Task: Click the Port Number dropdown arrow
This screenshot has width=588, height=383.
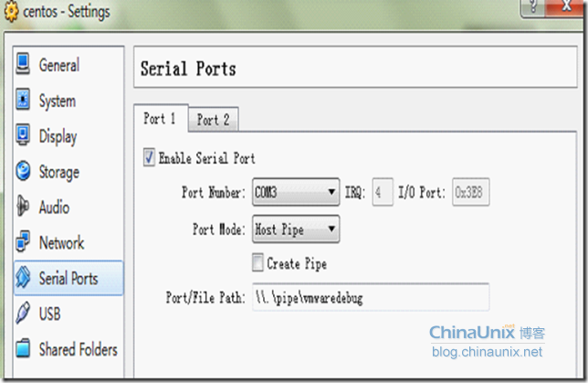Action: (331, 192)
